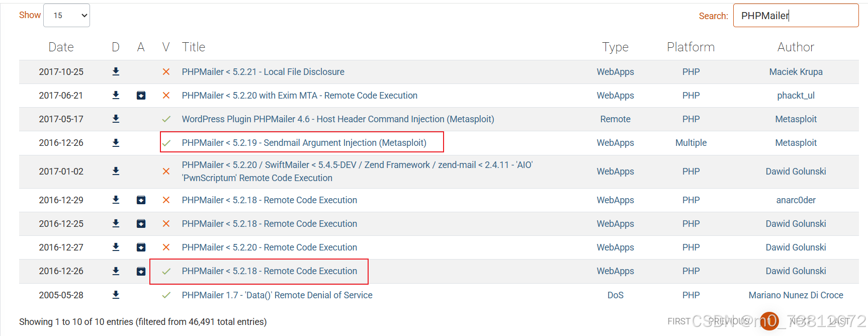Sort by Type column header

(x=616, y=47)
